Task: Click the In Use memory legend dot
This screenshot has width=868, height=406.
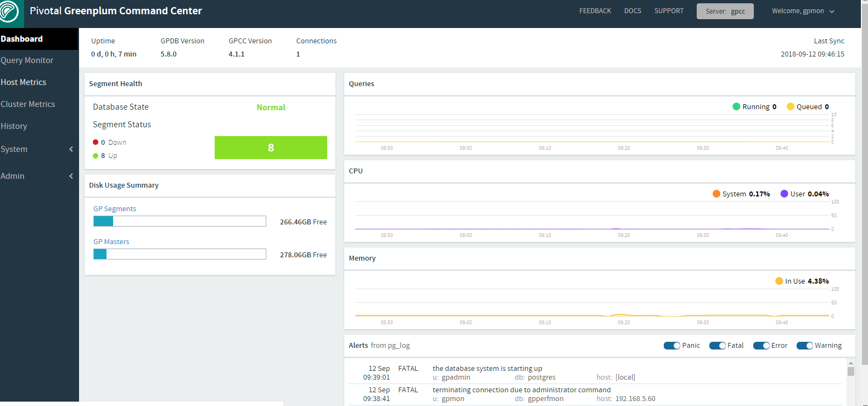Action: 779,281
